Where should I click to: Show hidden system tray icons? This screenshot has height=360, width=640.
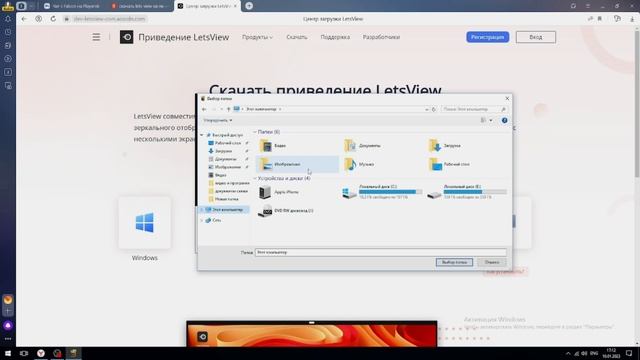[x=568, y=353]
